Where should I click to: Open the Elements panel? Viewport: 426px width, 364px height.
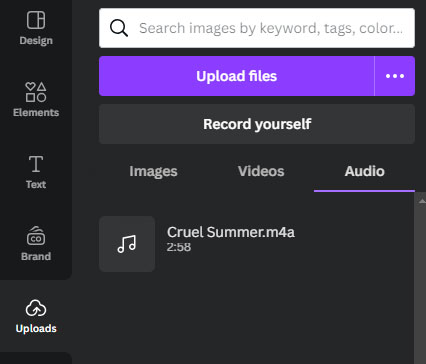click(36, 99)
